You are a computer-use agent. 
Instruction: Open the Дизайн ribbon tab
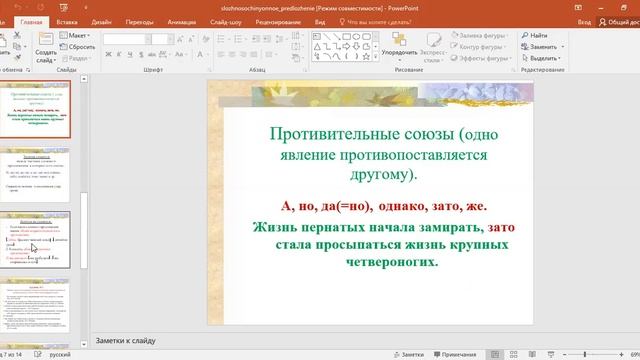pyautogui.click(x=101, y=22)
